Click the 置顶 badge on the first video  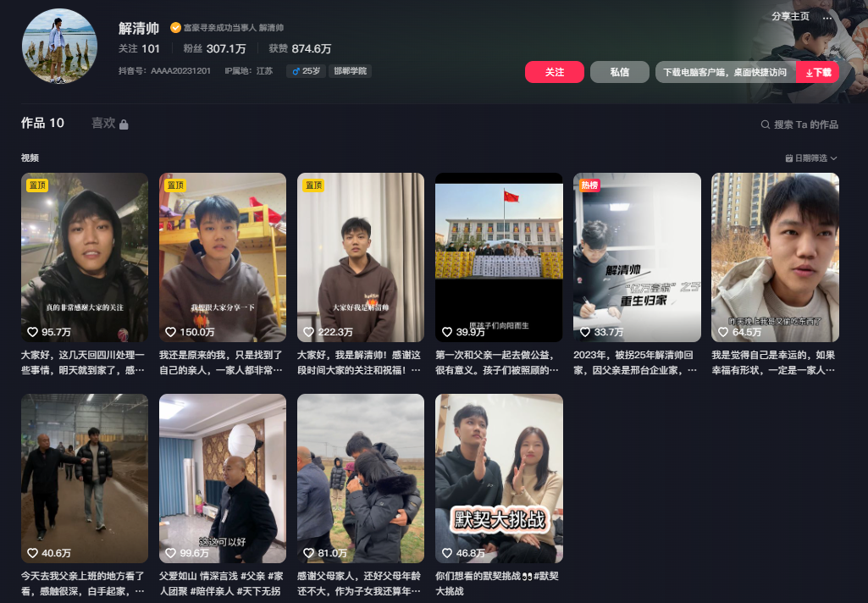point(36,185)
